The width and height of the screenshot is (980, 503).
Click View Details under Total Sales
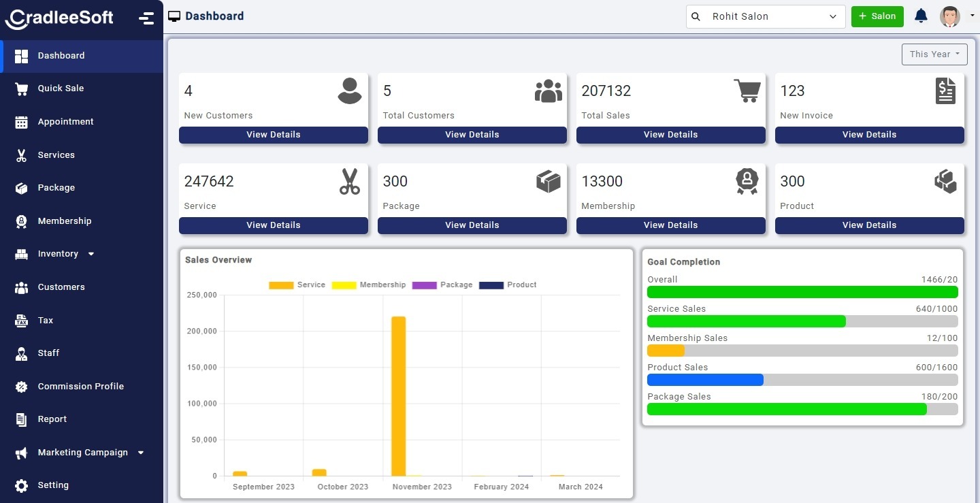(670, 135)
